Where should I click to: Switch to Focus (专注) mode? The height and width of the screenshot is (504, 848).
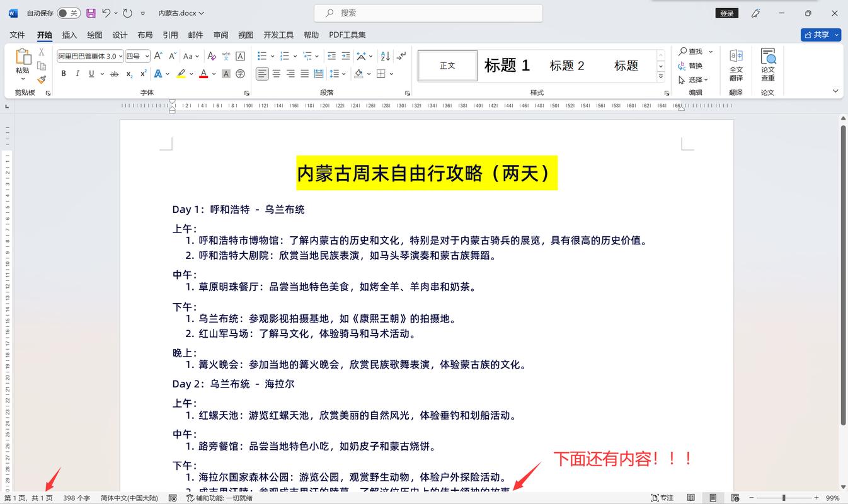point(662,498)
